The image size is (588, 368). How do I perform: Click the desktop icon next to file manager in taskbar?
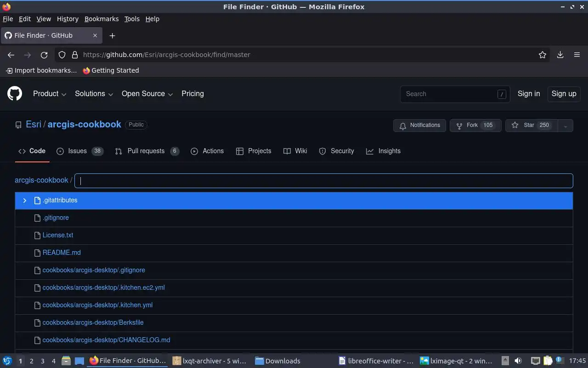click(79, 361)
